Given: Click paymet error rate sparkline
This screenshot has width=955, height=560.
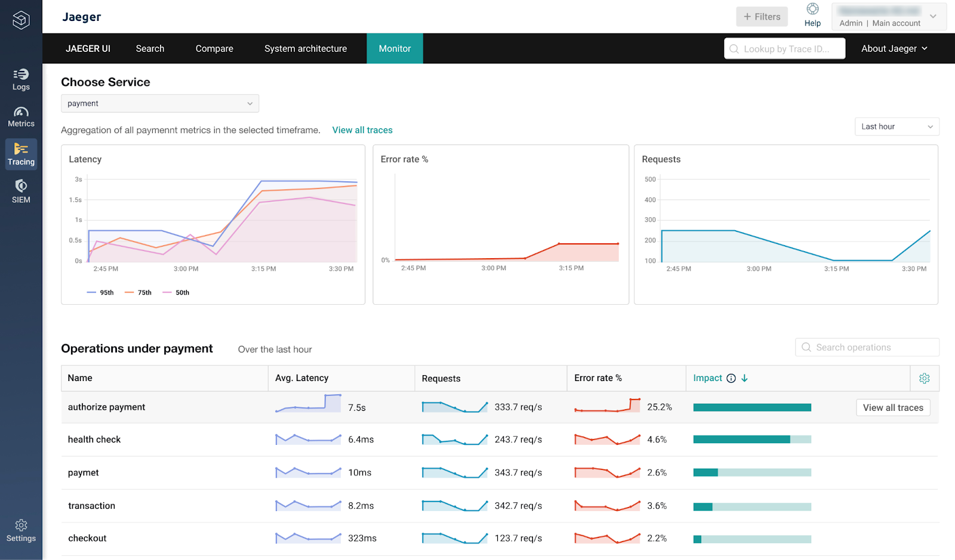Looking at the screenshot, I should pyautogui.click(x=607, y=472).
